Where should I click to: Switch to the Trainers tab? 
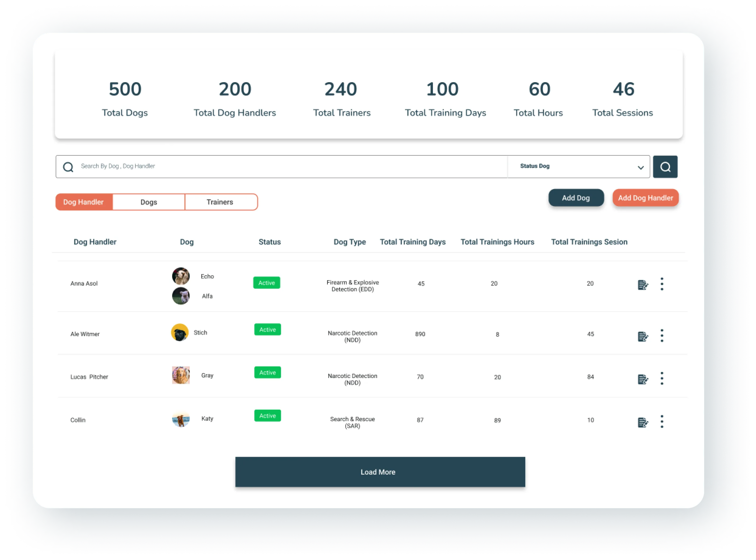220,202
